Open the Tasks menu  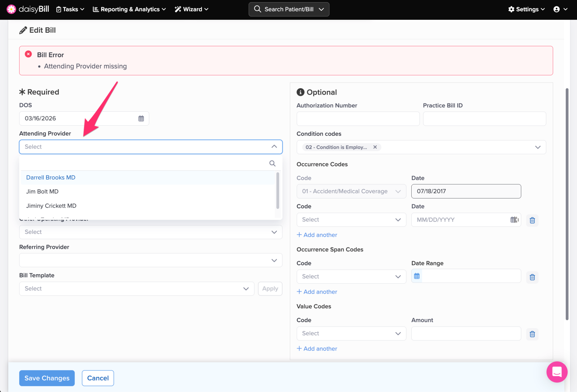[70, 9]
